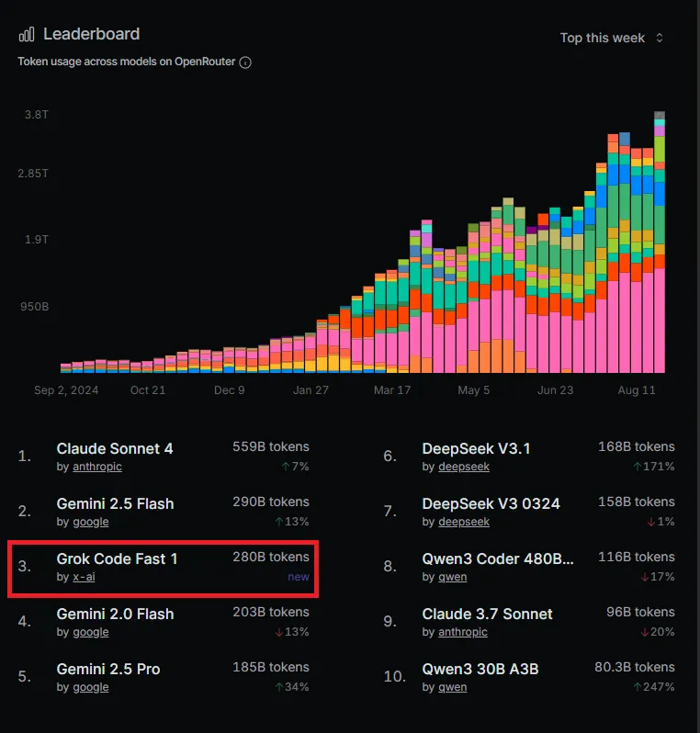
Task: Click the Leaderboard heading
Action: coord(92,34)
